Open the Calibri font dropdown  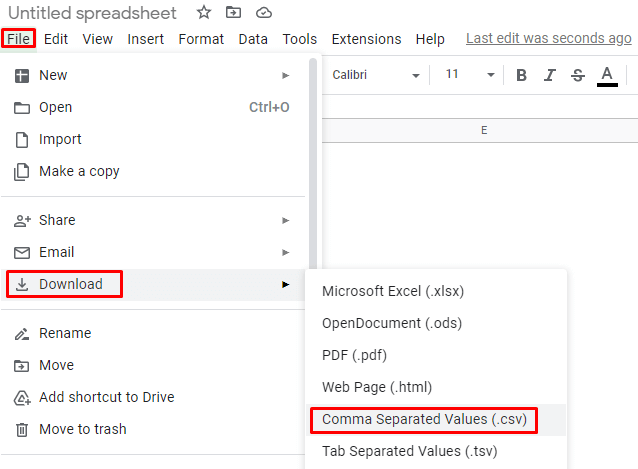[x=373, y=75]
